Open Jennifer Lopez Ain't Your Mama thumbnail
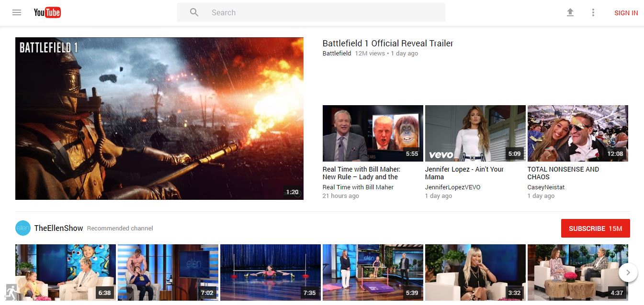Screen dimensions: 644x305 pos(475,133)
